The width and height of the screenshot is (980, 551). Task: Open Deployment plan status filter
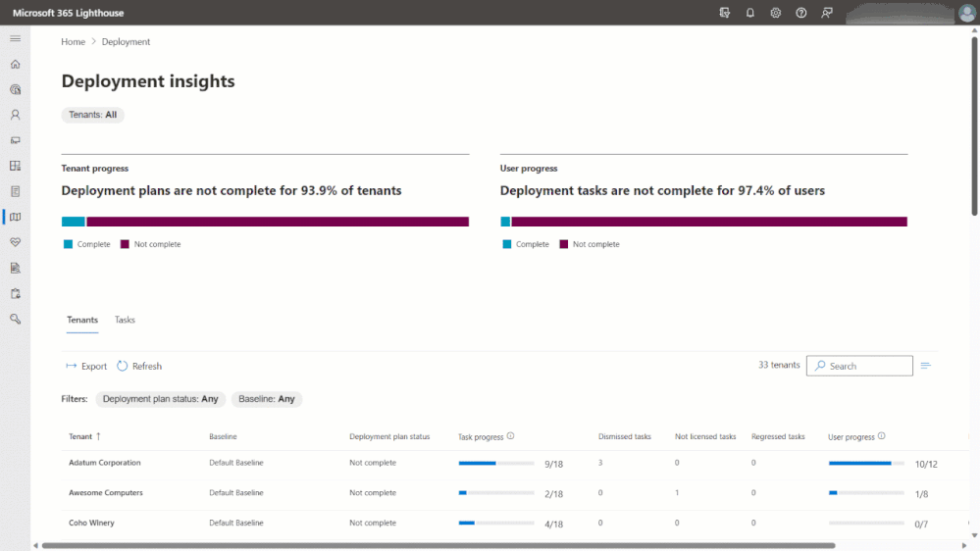click(160, 399)
